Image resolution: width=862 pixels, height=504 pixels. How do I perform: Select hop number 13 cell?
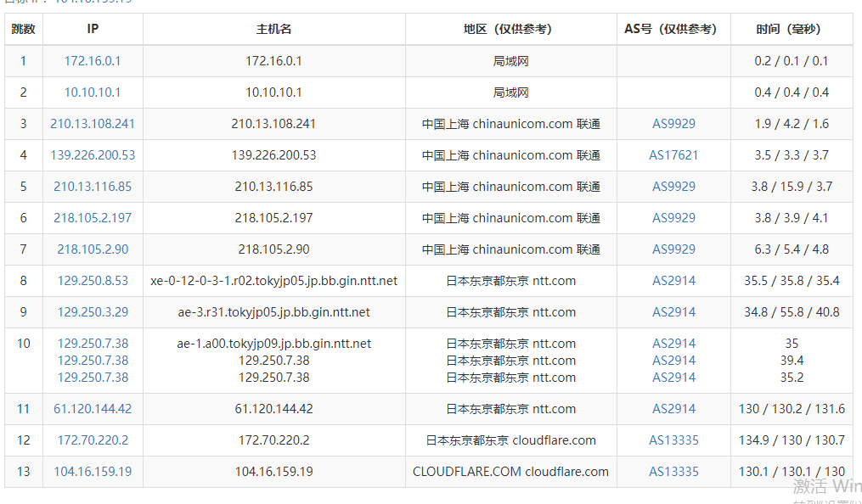pos(23,471)
